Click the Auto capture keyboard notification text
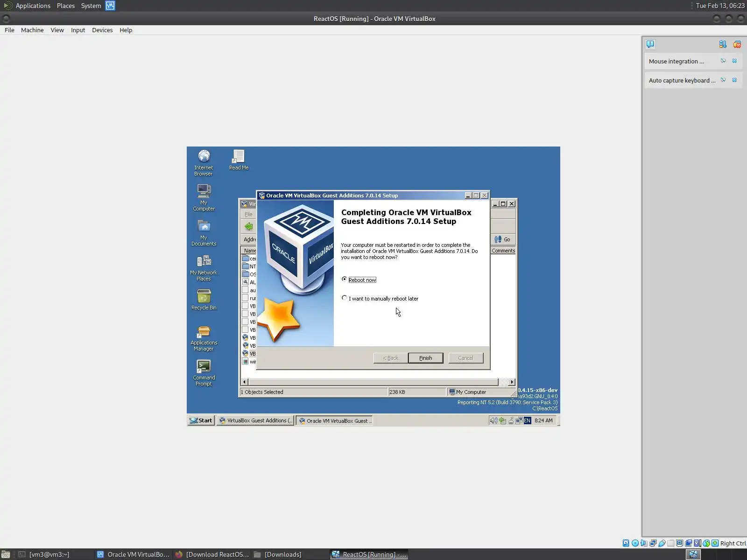The image size is (747, 560). (x=682, y=80)
